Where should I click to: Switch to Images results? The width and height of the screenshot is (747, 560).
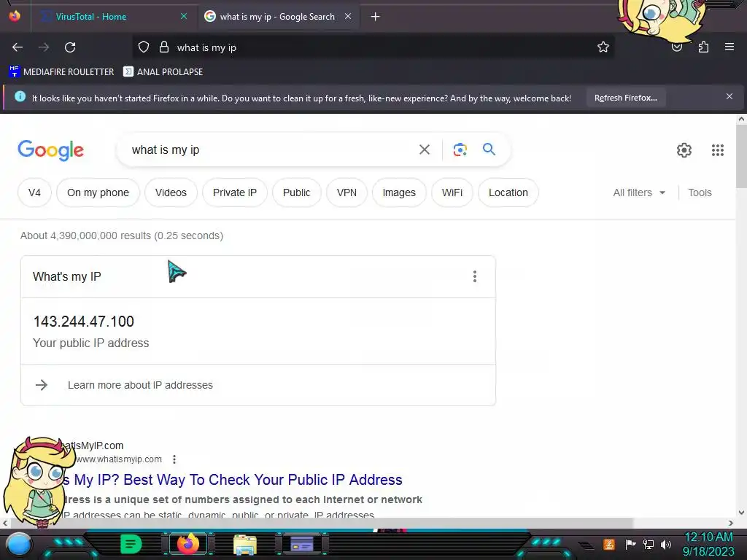[x=399, y=192]
